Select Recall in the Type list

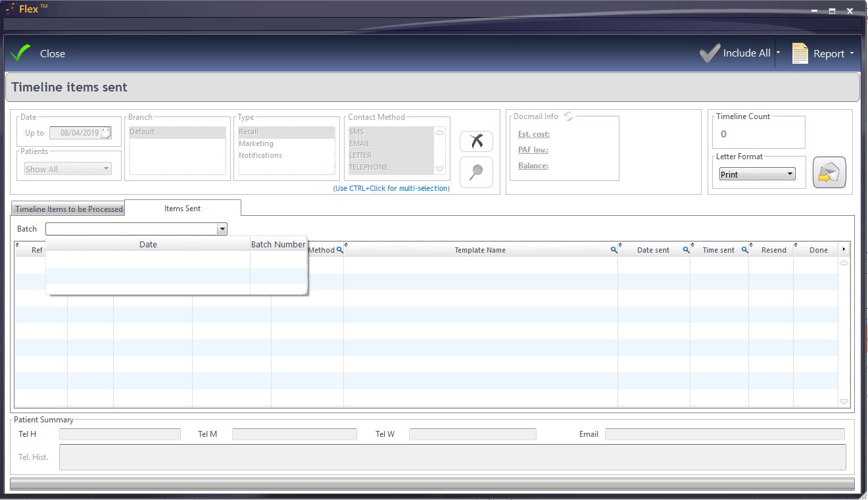287,132
